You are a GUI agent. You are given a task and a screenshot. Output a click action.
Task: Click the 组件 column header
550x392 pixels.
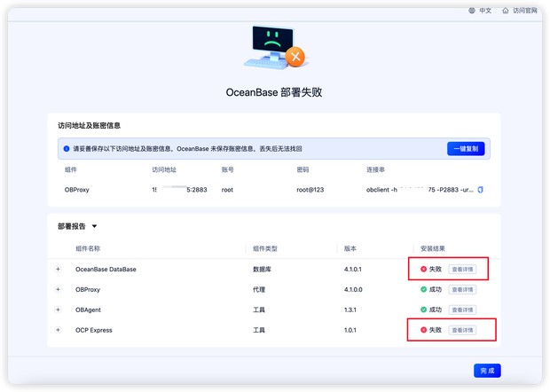[x=70, y=169]
